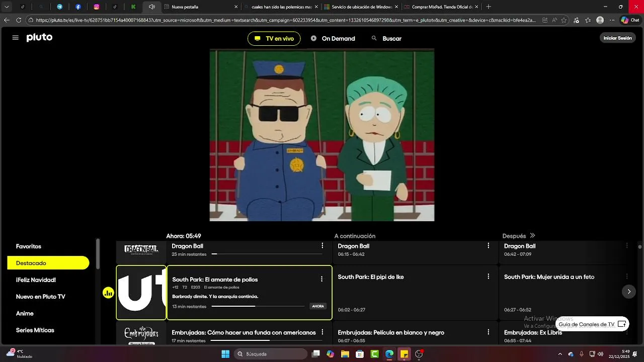Click the Pluto logo
Viewport: 644px width, 362px height.
click(x=39, y=38)
